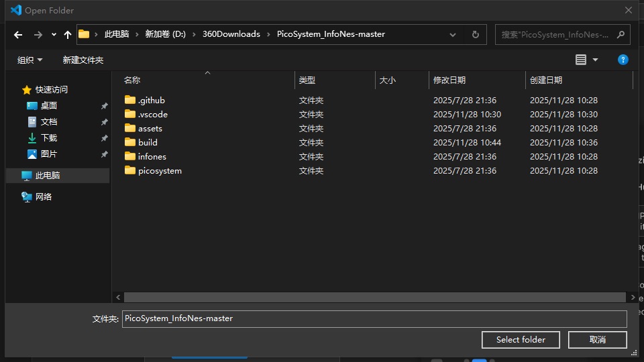Select the build folder
The image size is (644, 362).
click(x=148, y=142)
